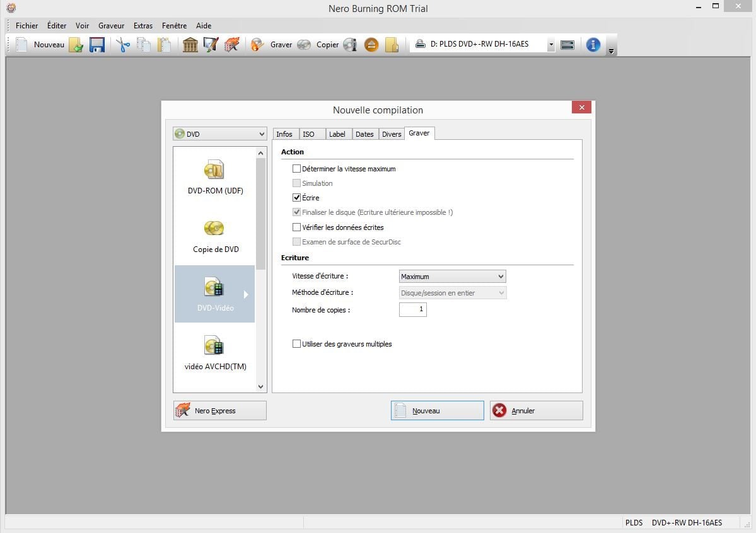
Task: Enable Vérifier les données écrites
Action: point(296,227)
